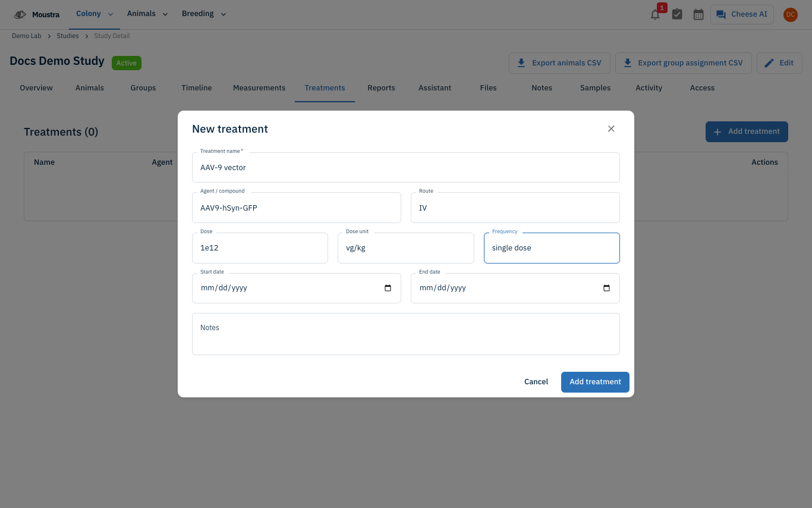The image size is (812, 508).
Task: Switch to the Overview tab
Action: point(36,88)
